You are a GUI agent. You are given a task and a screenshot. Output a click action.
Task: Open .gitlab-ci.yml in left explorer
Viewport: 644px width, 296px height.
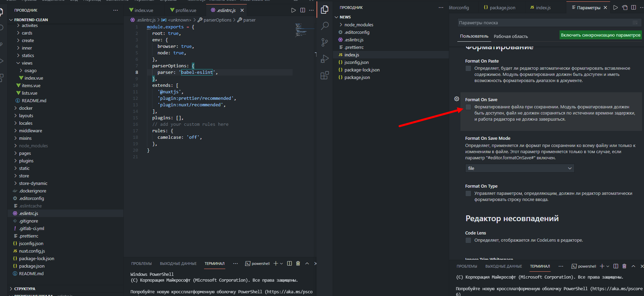[31, 228]
